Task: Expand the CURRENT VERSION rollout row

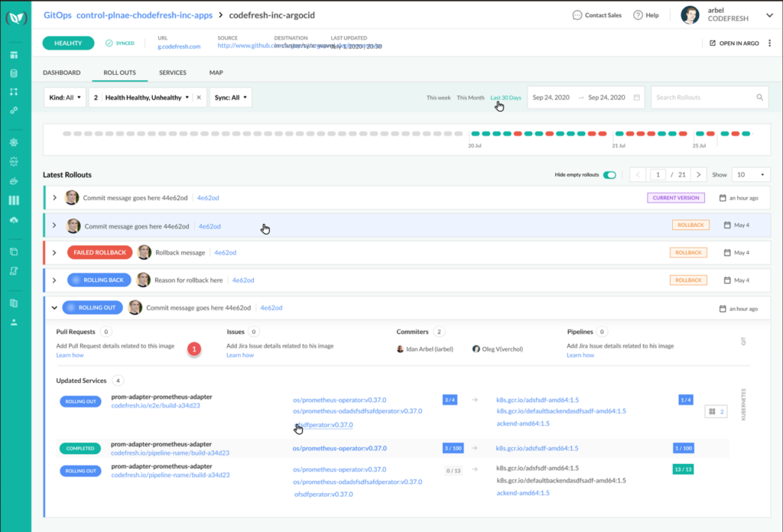Action: [54, 198]
